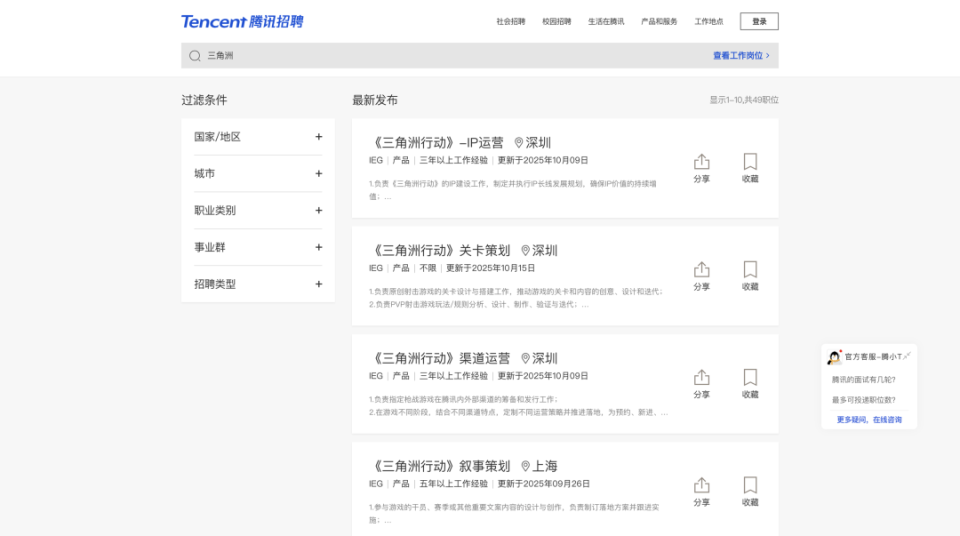Expand the 职业类别 filter
Viewport: 960px width, 536px height.
[x=318, y=210]
